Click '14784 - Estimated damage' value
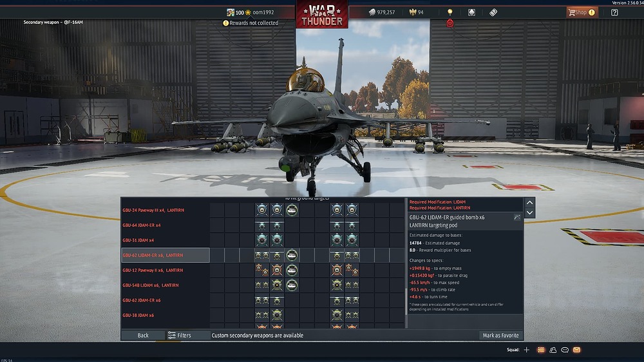Viewport: 644px width, 362px height. (435, 243)
